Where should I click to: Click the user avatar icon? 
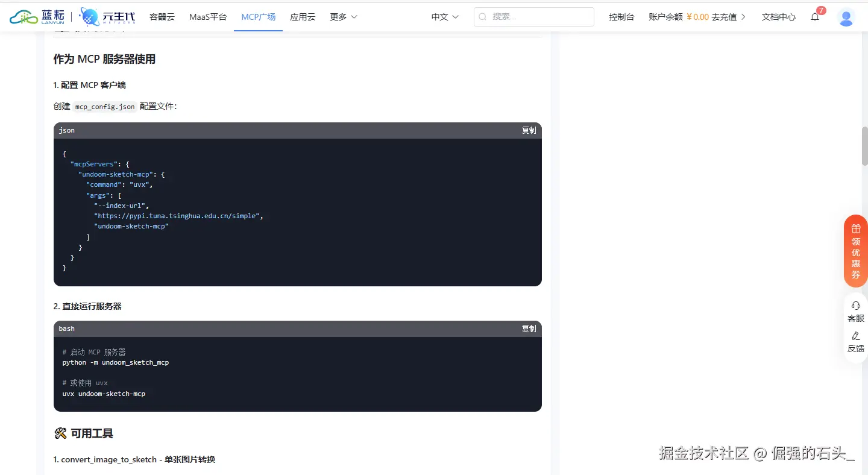846,17
